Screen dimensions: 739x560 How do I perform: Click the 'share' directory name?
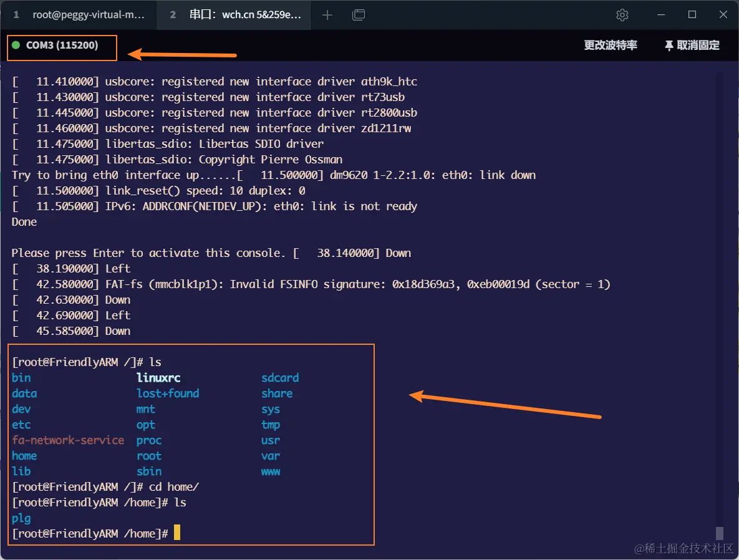(x=277, y=393)
